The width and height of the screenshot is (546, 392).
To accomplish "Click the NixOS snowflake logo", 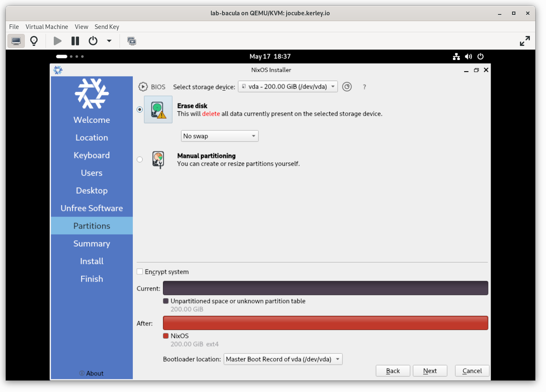I will click(x=92, y=93).
